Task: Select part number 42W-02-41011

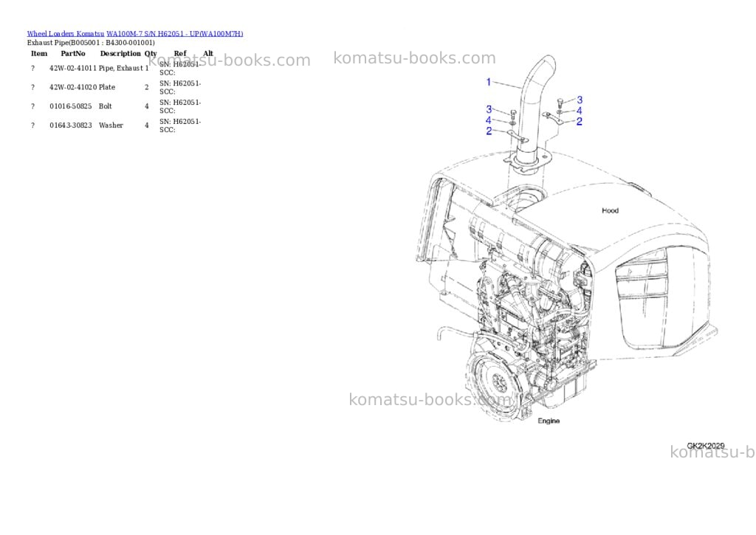Action: [73, 69]
